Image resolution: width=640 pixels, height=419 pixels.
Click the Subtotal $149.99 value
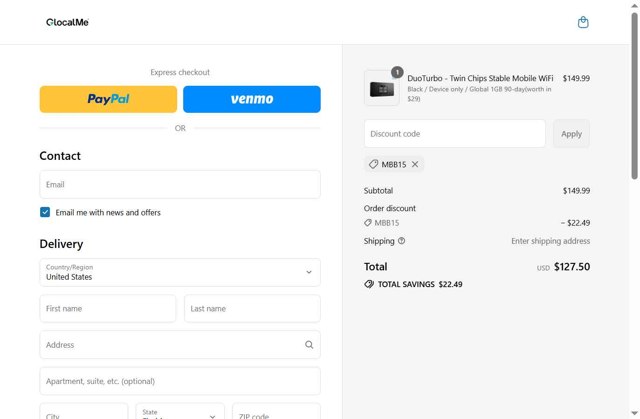[x=576, y=191]
